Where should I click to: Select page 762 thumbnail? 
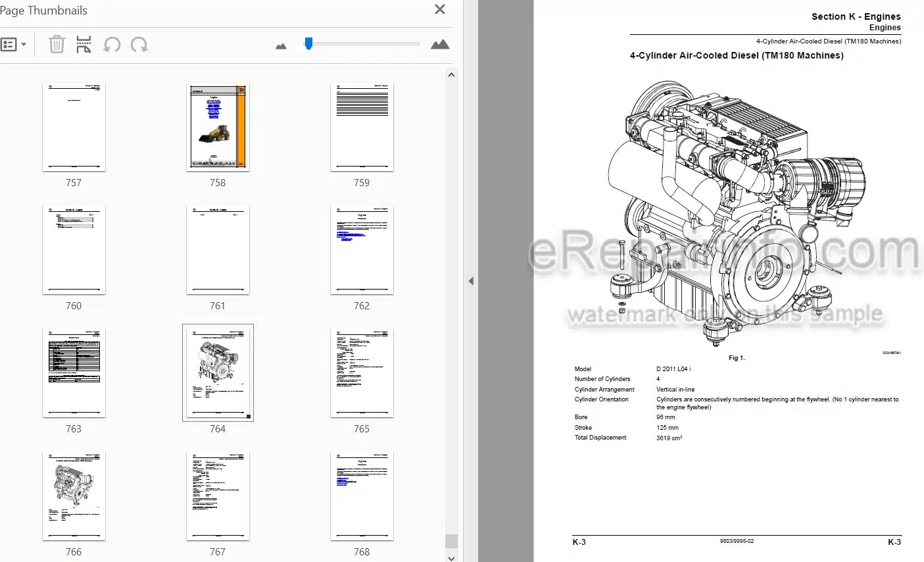[x=362, y=250]
